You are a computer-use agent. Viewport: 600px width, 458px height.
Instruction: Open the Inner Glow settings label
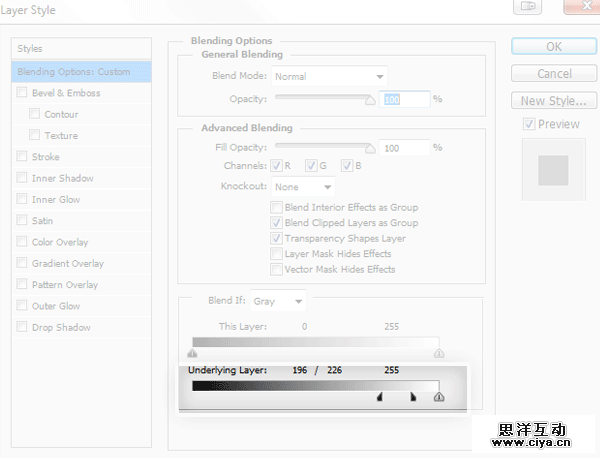(x=56, y=199)
